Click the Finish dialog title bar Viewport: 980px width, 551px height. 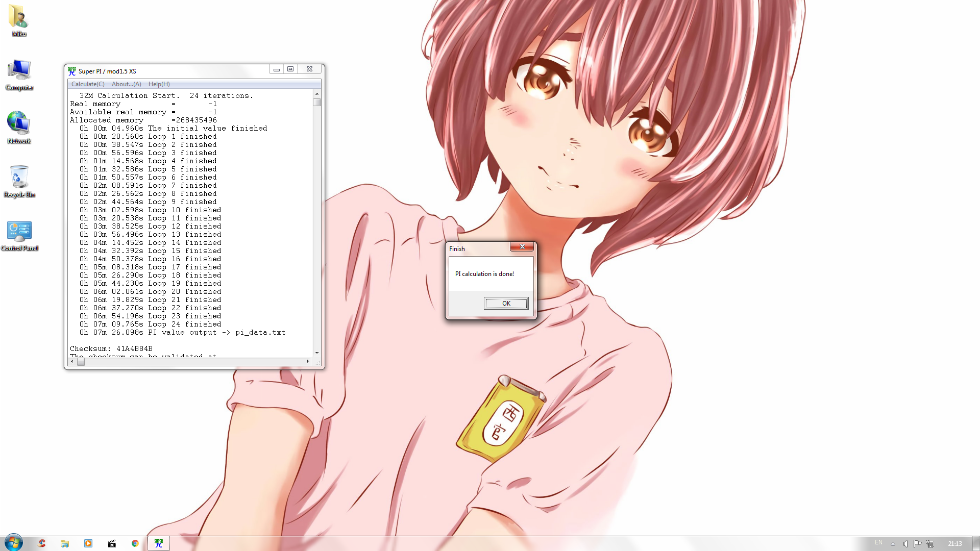click(478, 248)
